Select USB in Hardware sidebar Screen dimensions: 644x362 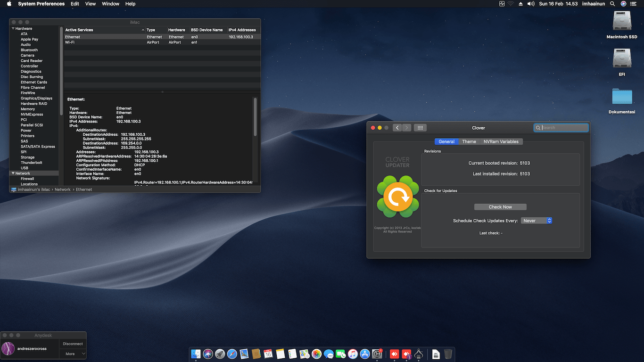tap(25, 168)
